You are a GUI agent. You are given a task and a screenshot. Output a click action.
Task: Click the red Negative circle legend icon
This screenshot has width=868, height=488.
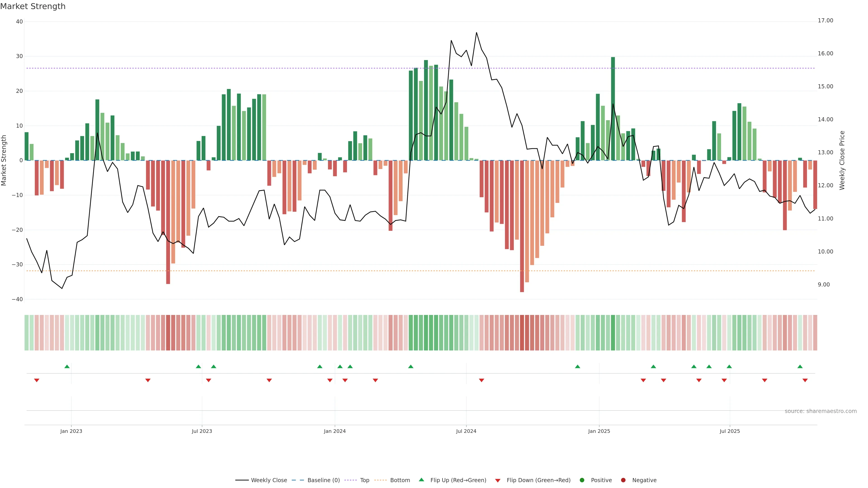(x=623, y=480)
